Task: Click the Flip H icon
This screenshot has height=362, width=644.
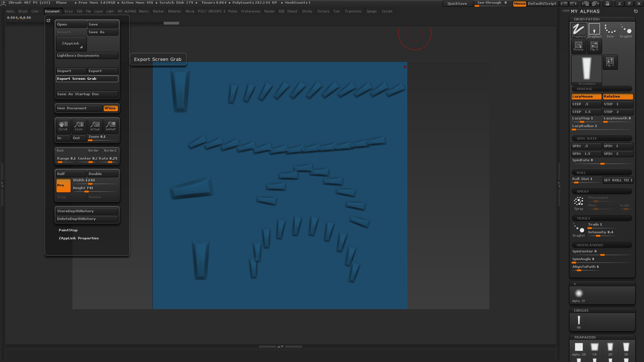Action: point(594,46)
